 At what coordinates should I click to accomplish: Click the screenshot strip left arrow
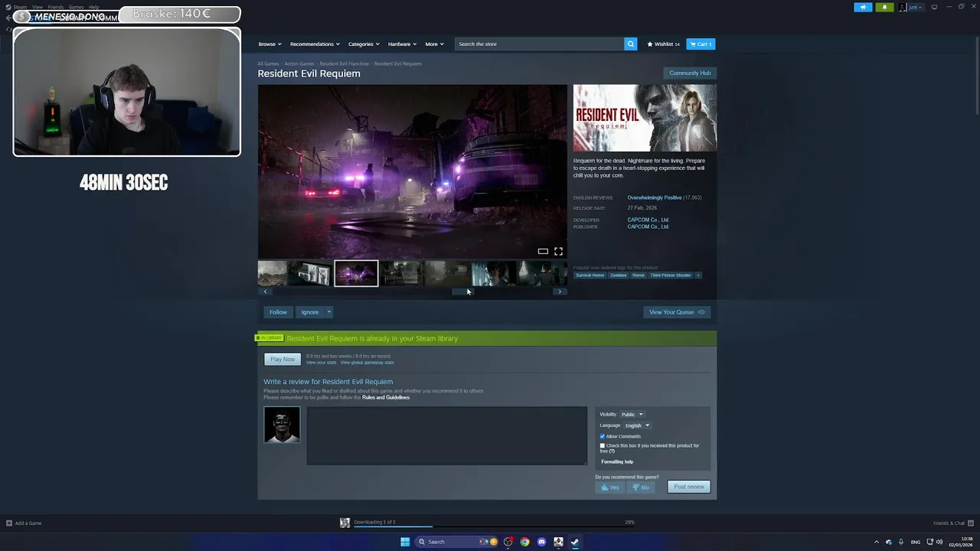click(x=266, y=292)
